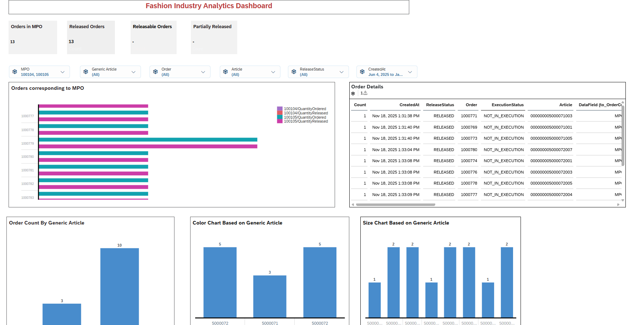Sort by the ExecutionStatus column header
Image resolution: width=644 pixels, height=325 pixels.
tap(507, 105)
